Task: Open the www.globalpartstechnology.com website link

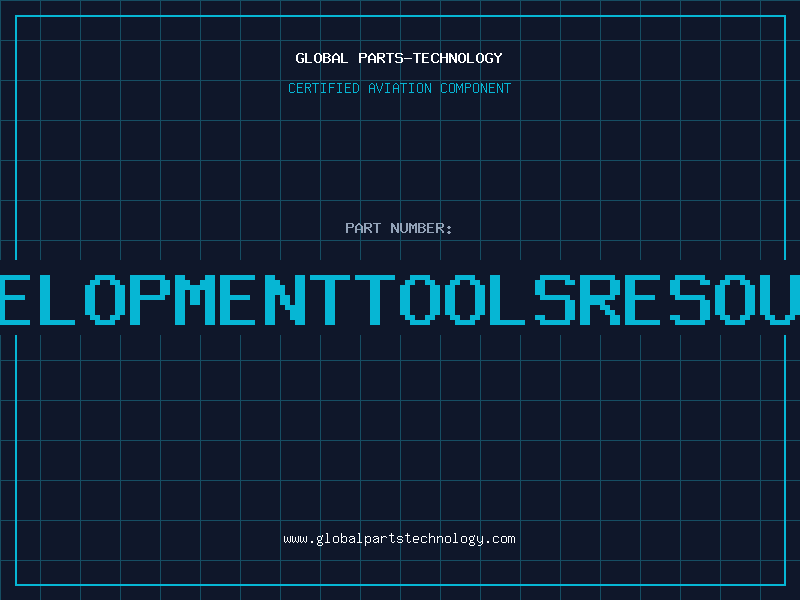Action: (x=399, y=539)
